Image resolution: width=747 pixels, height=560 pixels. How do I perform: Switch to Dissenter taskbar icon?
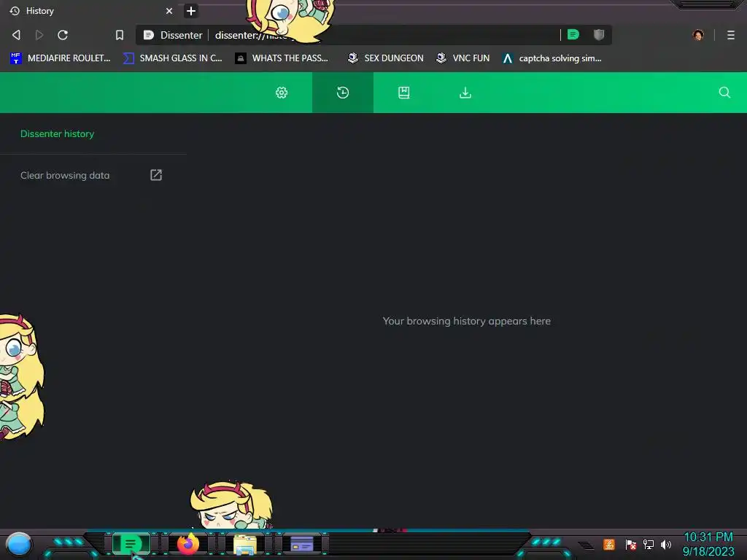[x=131, y=544]
